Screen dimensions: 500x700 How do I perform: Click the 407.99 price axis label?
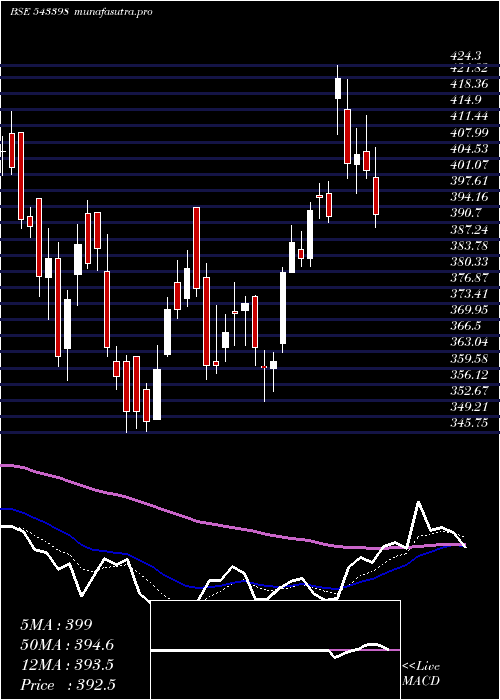(x=469, y=132)
